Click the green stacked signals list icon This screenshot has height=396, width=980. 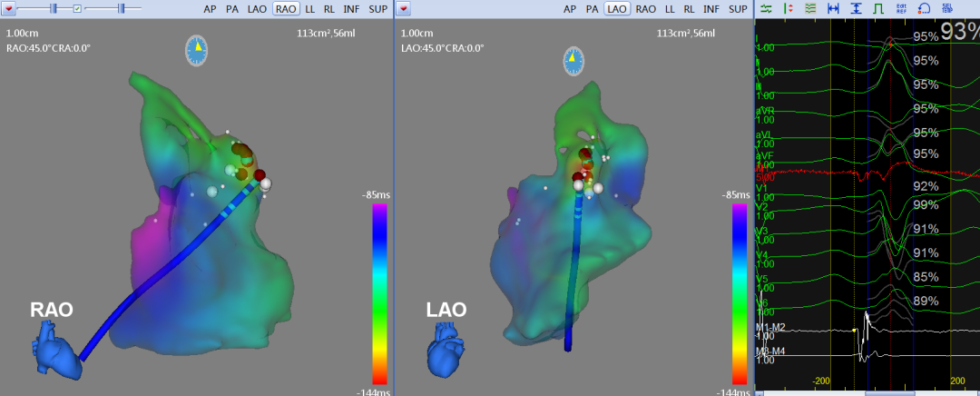[x=810, y=8]
